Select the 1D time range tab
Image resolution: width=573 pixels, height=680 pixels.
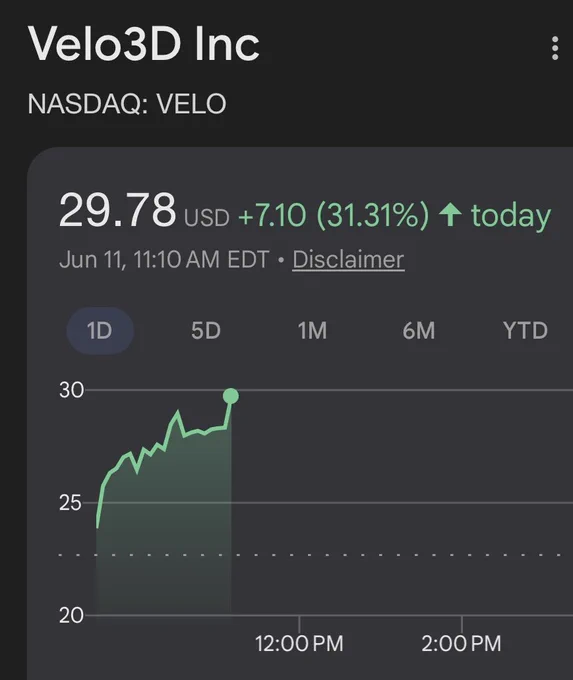(100, 331)
